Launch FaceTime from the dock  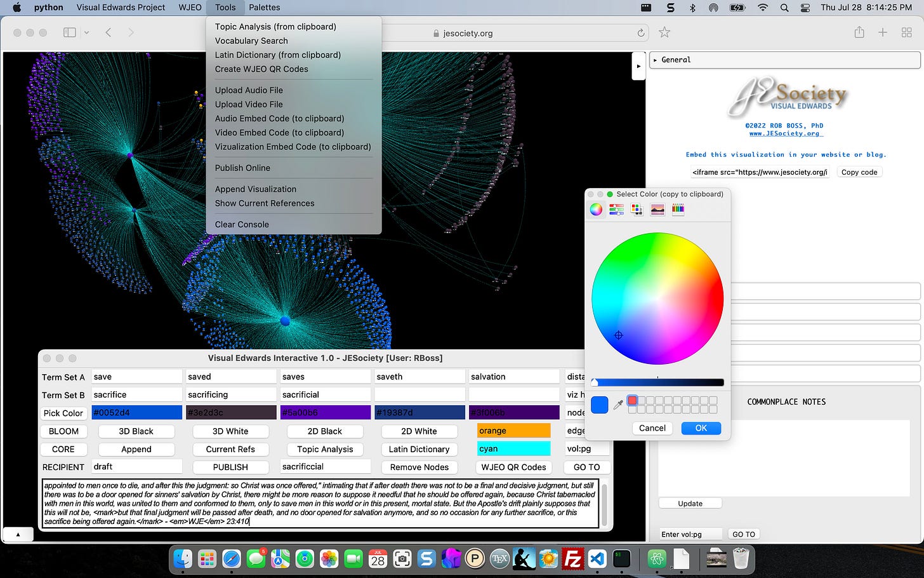[353, 559]
